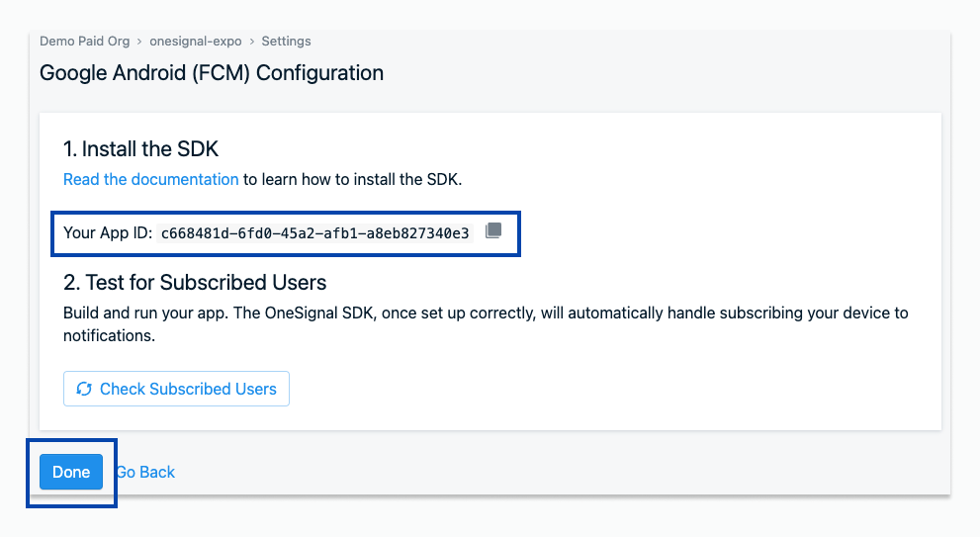Open Demo Paid Org breadcrumb
980x537 pixels.
click(84, 42)
